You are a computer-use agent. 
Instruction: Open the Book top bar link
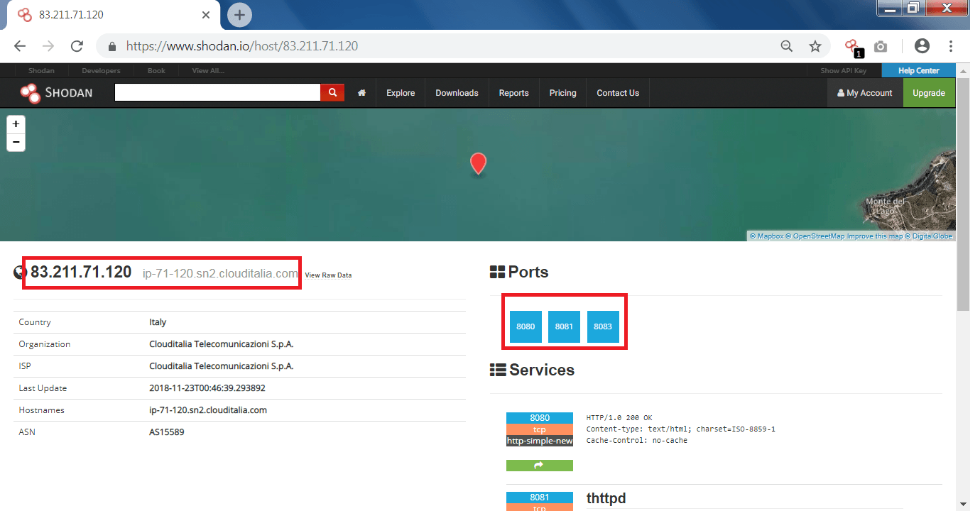coord(156,70)
